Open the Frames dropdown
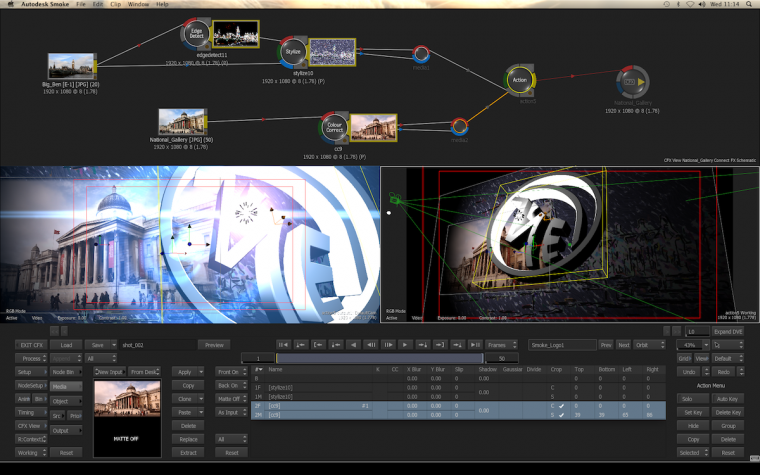The height and width of the screenshot is (475, 760). point(501,345)
